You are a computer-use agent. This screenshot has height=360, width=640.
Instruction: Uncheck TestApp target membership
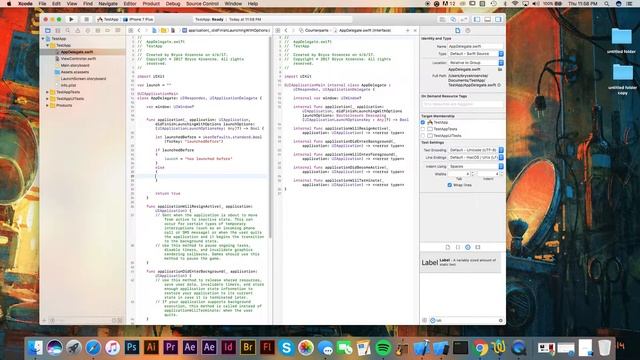423,122
